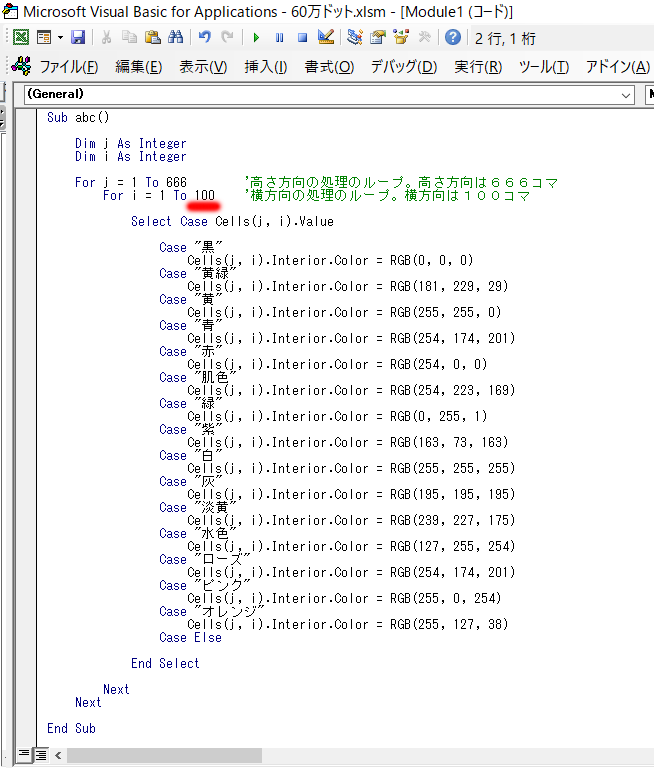This screenshot has width=654, height=768.
Task: Pause macro execution with Break
Action: 280,38
